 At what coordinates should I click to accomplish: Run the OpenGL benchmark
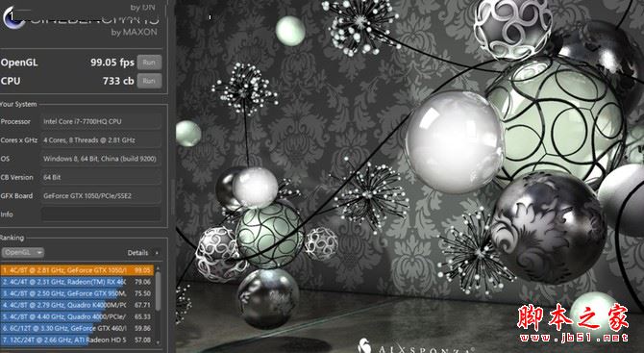[x=149, y=63]
